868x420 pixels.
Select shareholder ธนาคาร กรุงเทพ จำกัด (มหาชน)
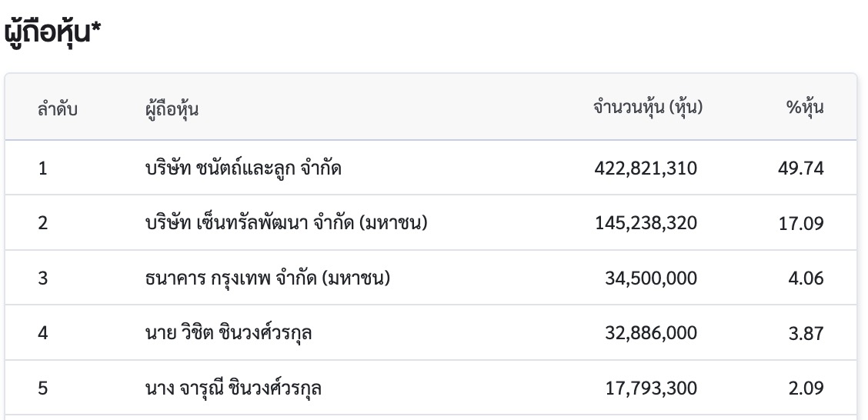click(x=267, y=278)
